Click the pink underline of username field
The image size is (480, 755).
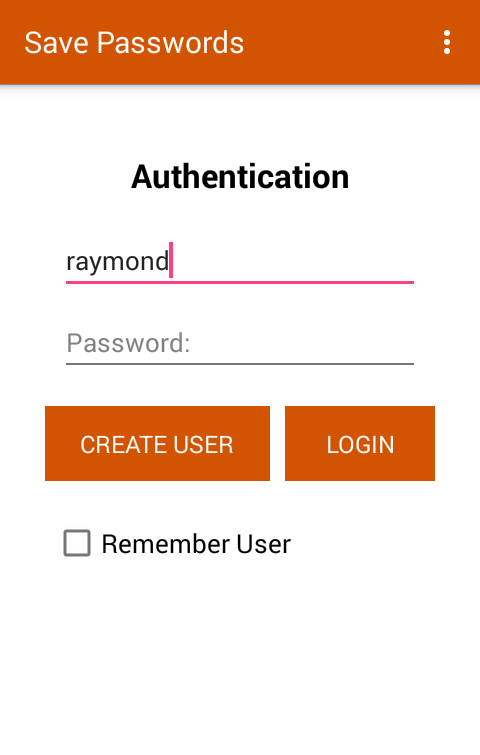(240, 282)
